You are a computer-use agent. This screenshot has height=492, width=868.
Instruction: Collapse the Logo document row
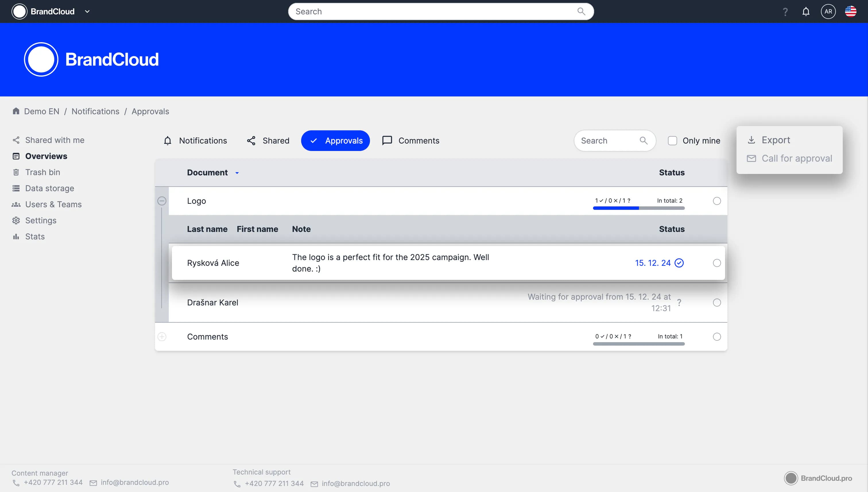tap(162, 201)
